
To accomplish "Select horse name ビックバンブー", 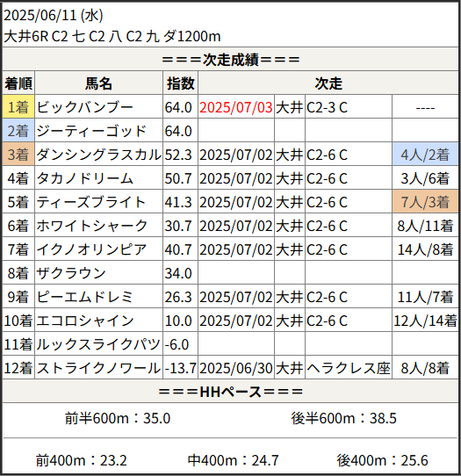I will (x=85, y=107).
